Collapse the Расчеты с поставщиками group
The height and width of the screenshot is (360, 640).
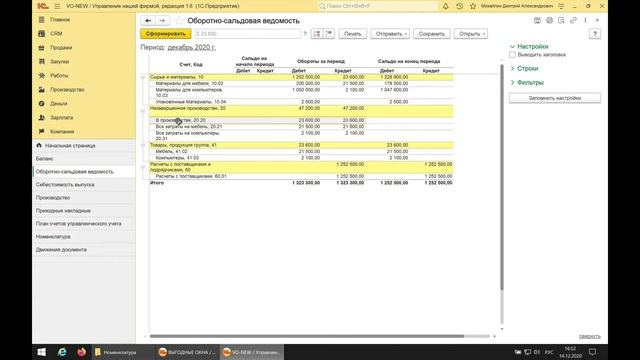(143, 167)
